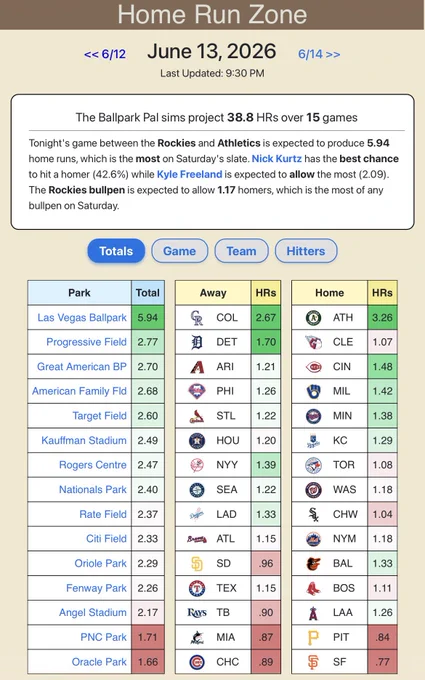
Task: Click the Colorado Rockies team logo
Action: 197,318
